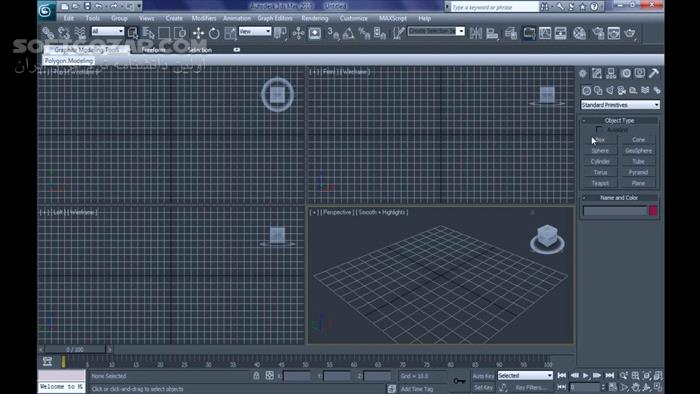Click the Mirror tool icon
This screenshot has height=394, width=700.
(x=476, y=33)
